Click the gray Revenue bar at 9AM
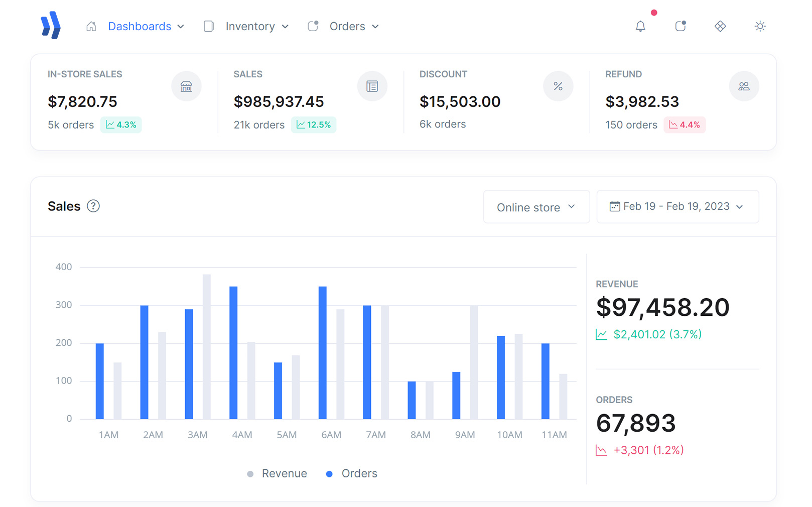The height and width of the screenshot is (507, 812). tap(474, 362)
